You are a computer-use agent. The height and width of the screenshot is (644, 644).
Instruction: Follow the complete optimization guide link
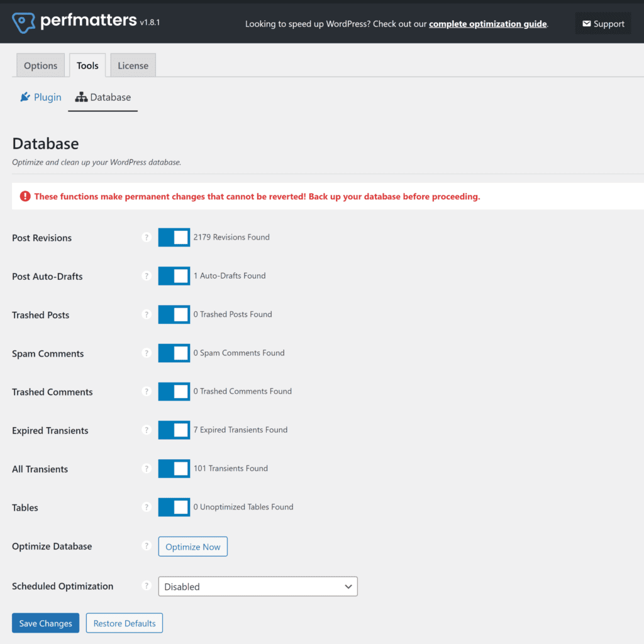[488, 24]
